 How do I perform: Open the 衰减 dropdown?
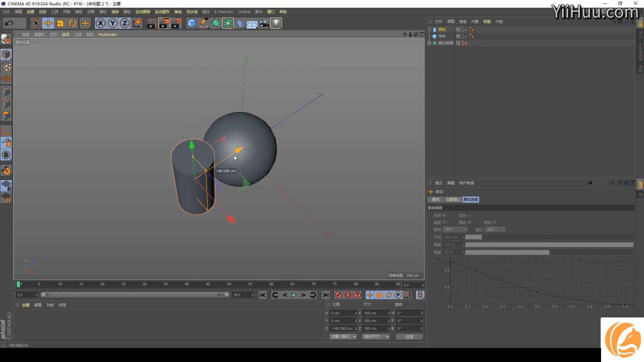tap(455, 230)
